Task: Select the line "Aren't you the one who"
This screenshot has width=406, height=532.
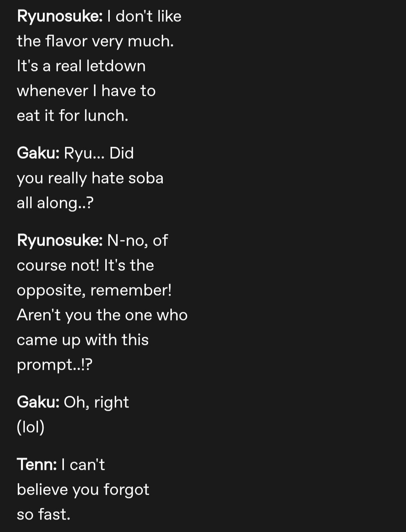Action: point(102,315)
